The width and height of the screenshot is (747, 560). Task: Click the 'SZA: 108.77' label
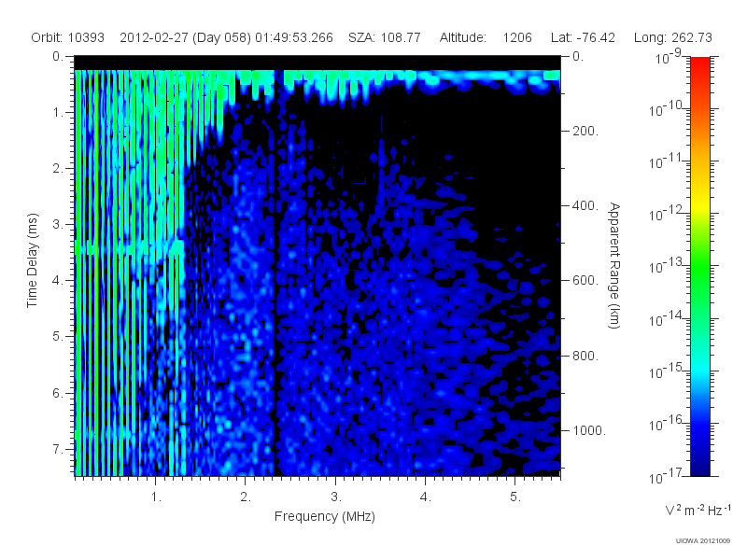[x=385, y=37]
